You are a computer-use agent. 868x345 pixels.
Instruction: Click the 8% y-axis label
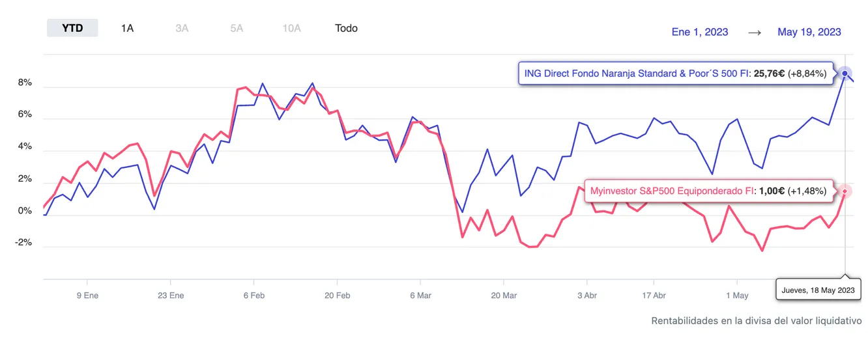tap(25, 83)
